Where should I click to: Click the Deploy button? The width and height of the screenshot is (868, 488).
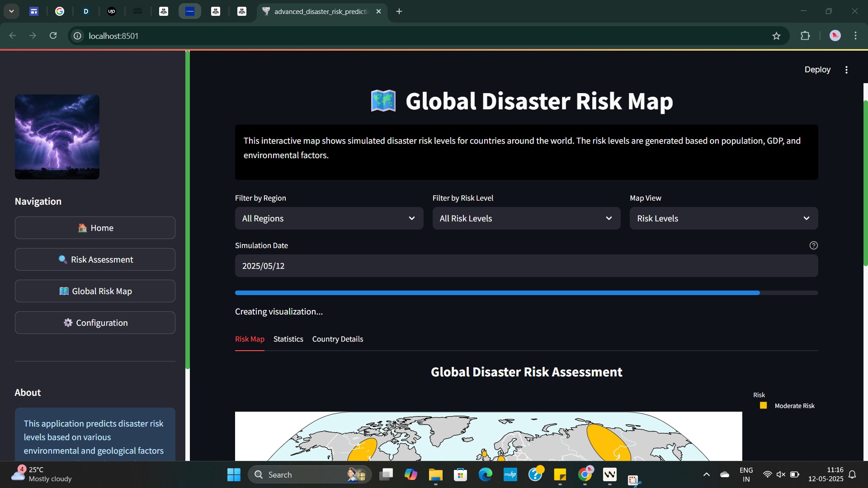817,70
